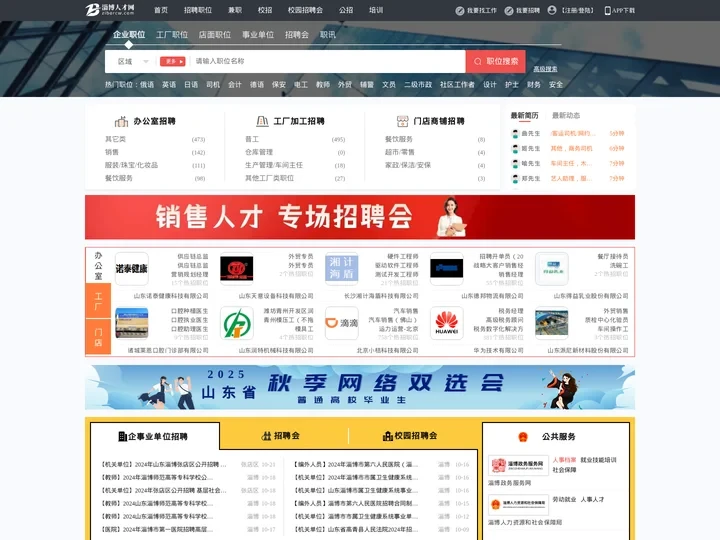Click the red 更多 expand button
The height and width of the screenshot is (540, 720).
(172, 62)
